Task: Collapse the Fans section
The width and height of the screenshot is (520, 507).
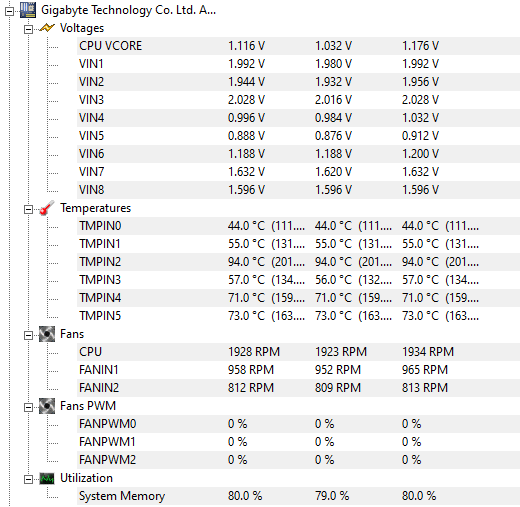Action: 29,335
